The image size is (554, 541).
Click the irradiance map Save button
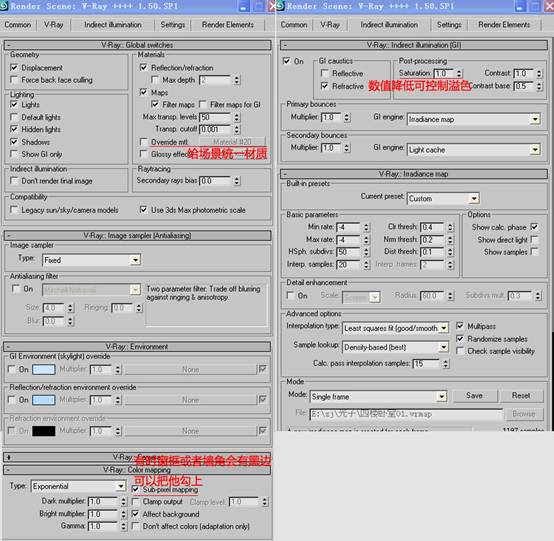tap(475, 396)
